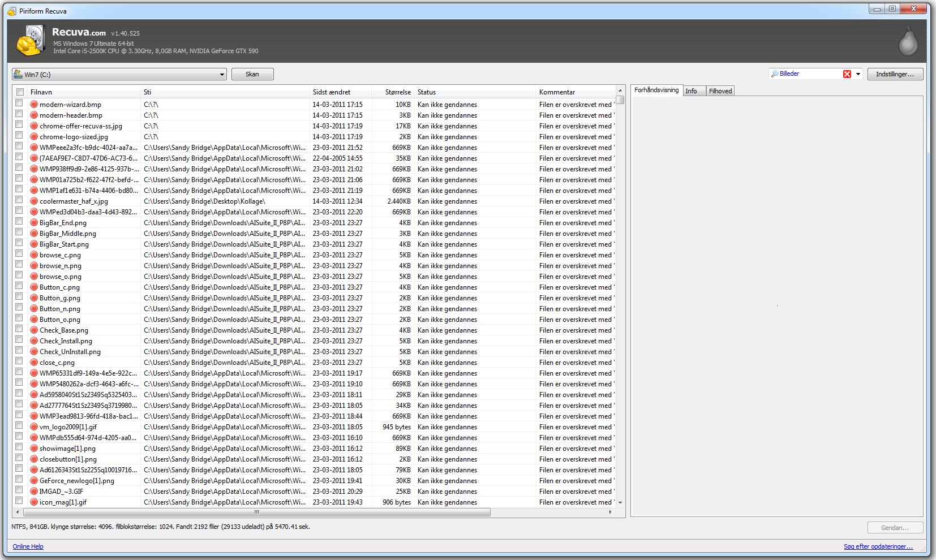Click red status dot beside coolermaster_haf_x.jpg
The image size is (936, 560).
coord(34,201)
